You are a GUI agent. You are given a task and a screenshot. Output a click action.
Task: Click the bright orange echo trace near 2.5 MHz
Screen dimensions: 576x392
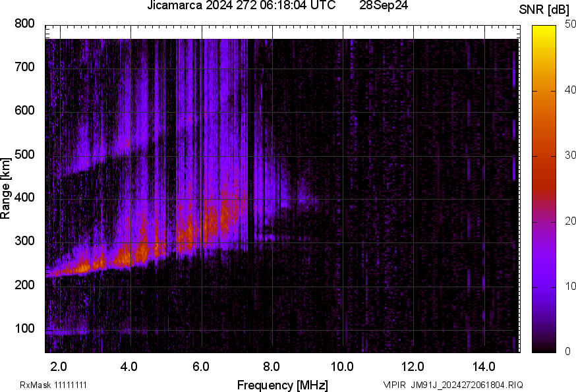coord(78,266)
